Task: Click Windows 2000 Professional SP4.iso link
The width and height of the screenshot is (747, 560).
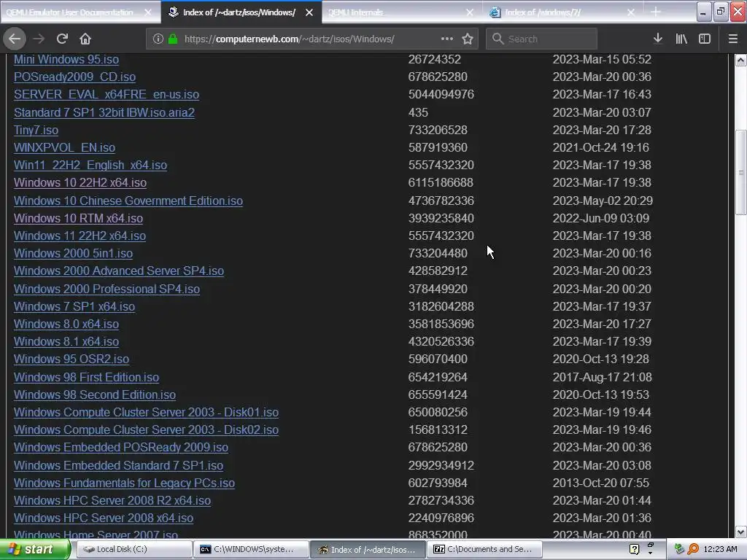Action: click(107, 289)
